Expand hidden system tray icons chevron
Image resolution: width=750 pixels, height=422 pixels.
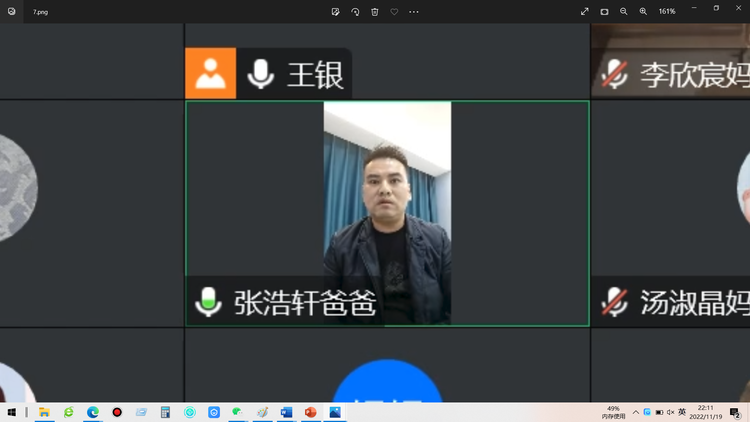[x=636, y=412]
